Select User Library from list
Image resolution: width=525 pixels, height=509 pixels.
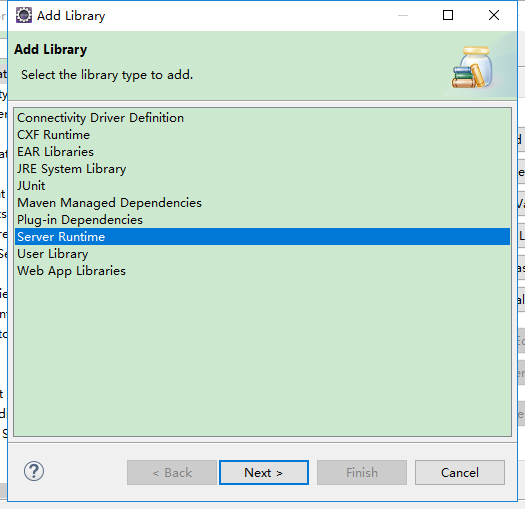[53, 254]
